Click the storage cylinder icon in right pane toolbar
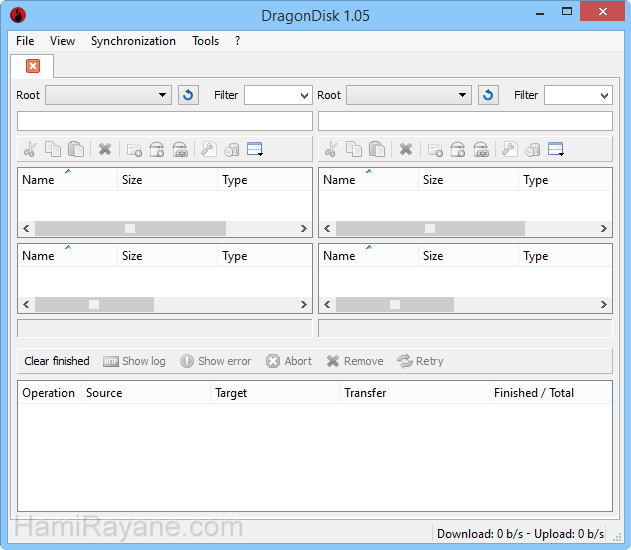This screenshot has height=550, width=631. (x=533, y=150)
